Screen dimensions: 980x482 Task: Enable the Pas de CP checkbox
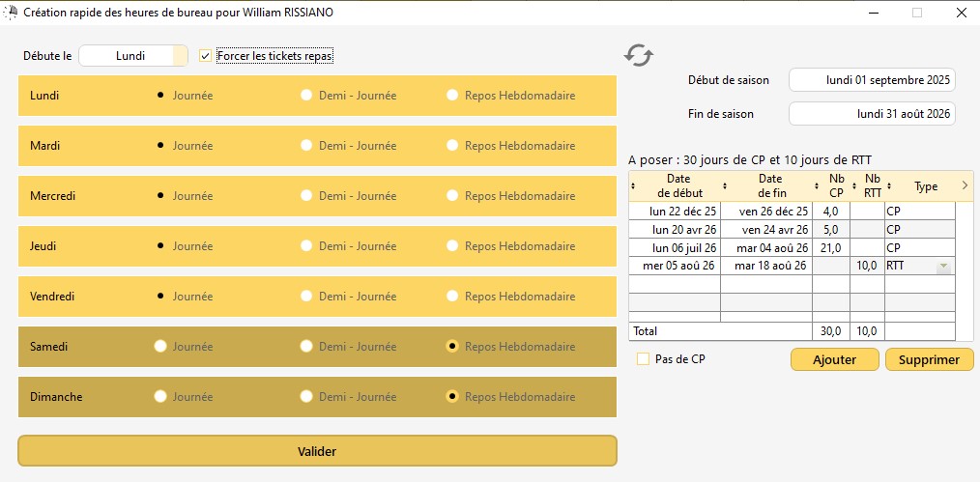point(643,359)
